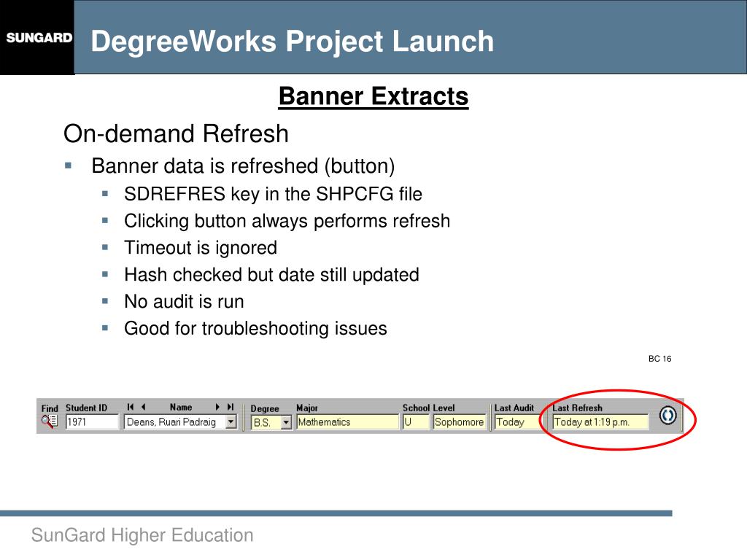The height and width of the screenshot is (560, 747).
Task: Click 'SDREFRES key in the SHPCFG file' bullet
Action: 273,194
